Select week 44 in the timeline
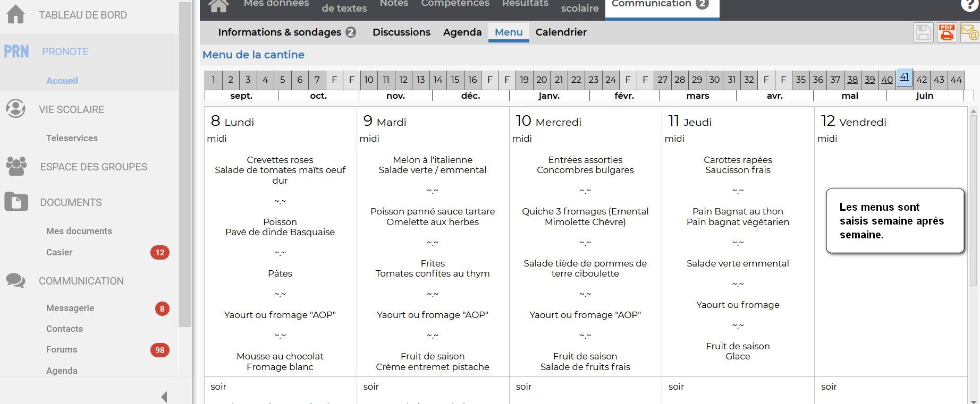 tap(956, 80)
